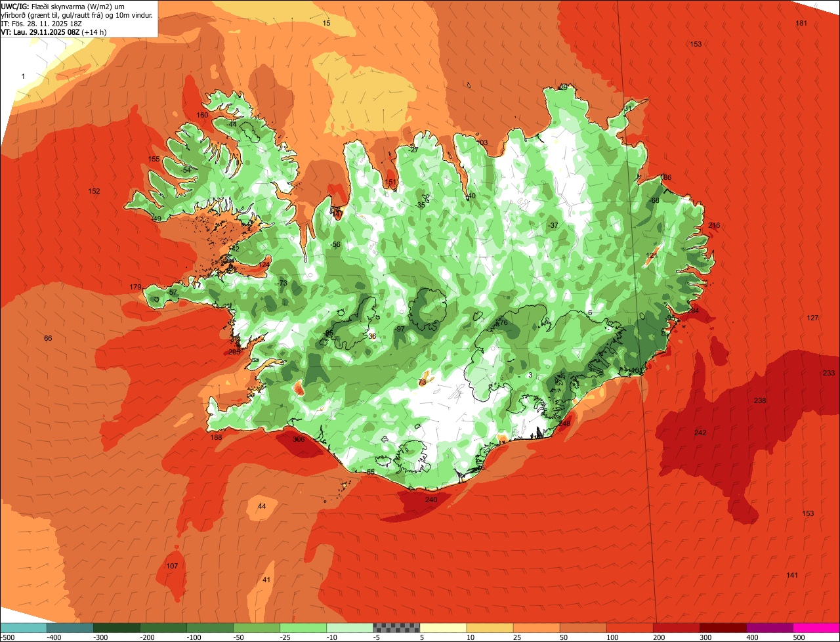Click the value 73 in the southern highlands

pos(423,381)
